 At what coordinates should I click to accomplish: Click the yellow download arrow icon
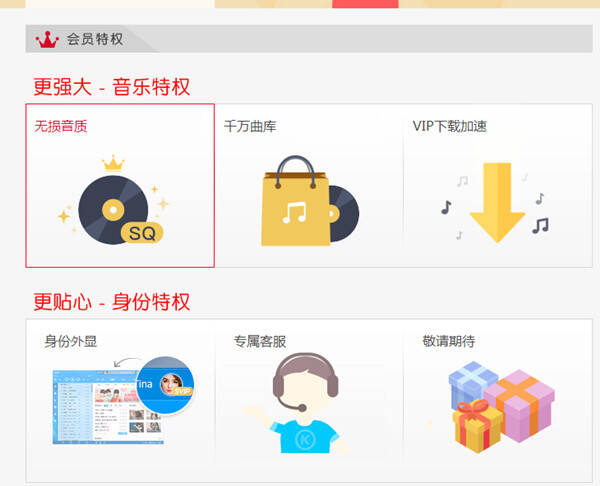(497, 203)
